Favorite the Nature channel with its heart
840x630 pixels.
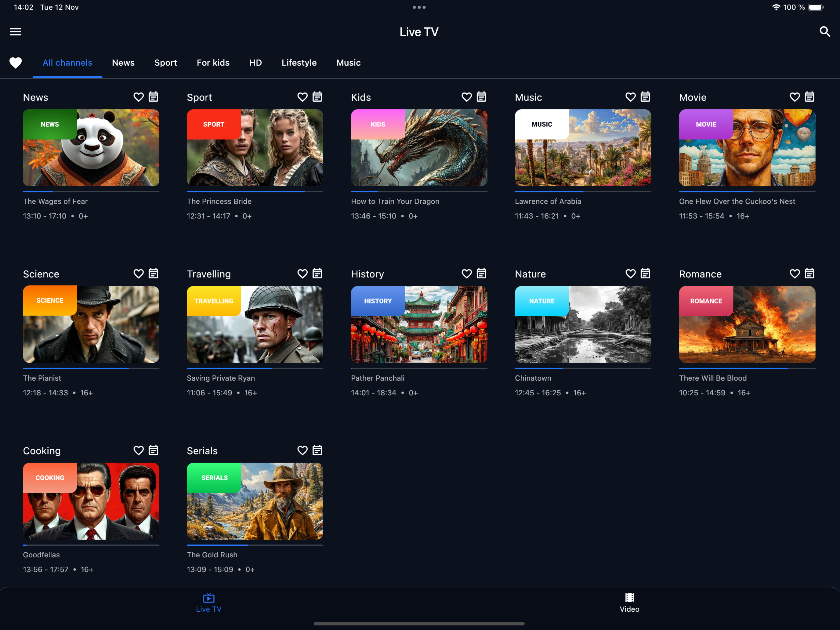631,274
